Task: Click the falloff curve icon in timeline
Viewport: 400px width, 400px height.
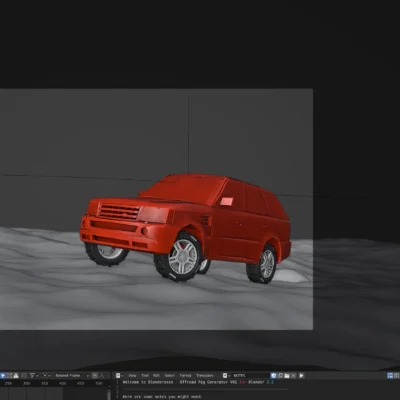Action: [102, 375]
